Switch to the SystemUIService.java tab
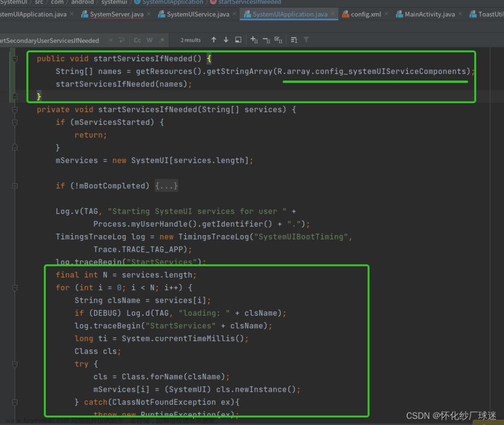The width and height of the screenshot is (504, 425). click(x=198, y=14)
